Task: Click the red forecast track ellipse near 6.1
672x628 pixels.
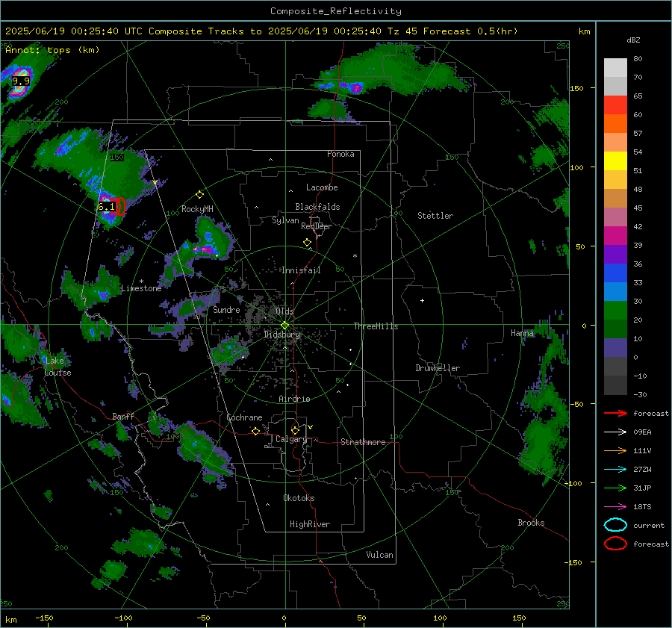Action: point(120,206)
